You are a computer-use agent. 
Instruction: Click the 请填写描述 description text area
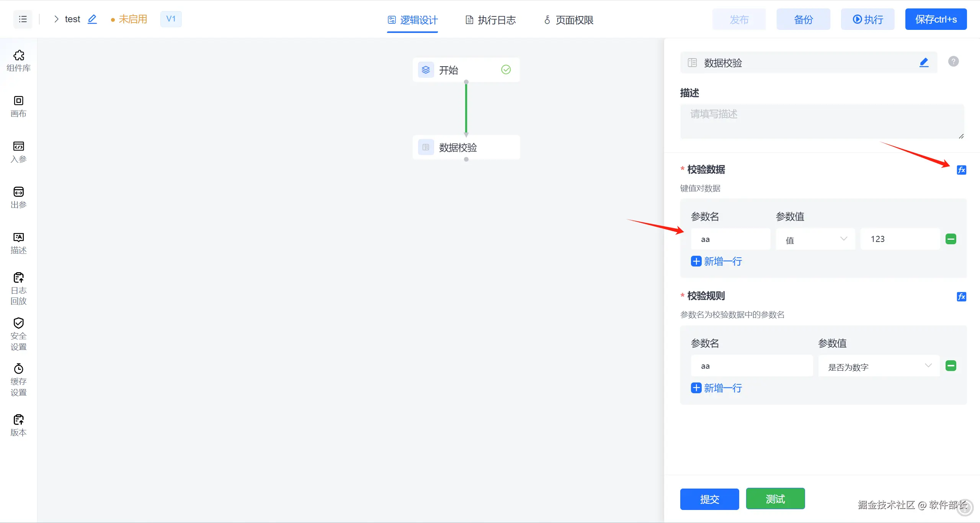pyautogui.click(x=822, y=121)
